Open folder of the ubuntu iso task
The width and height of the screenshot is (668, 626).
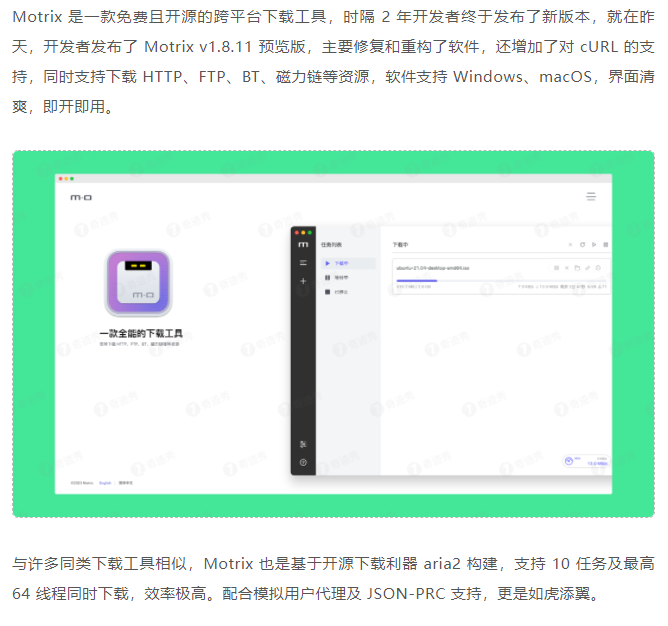click(577, 268)
